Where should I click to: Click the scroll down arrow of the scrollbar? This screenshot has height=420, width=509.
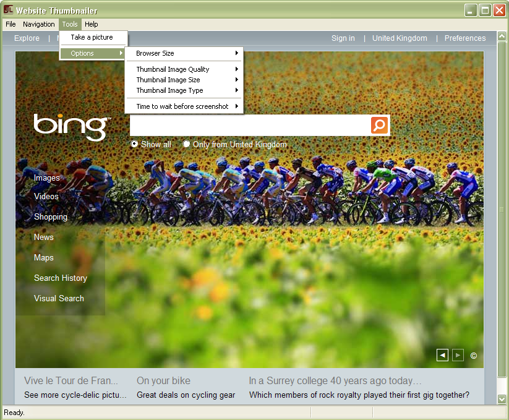pos(502,399)
